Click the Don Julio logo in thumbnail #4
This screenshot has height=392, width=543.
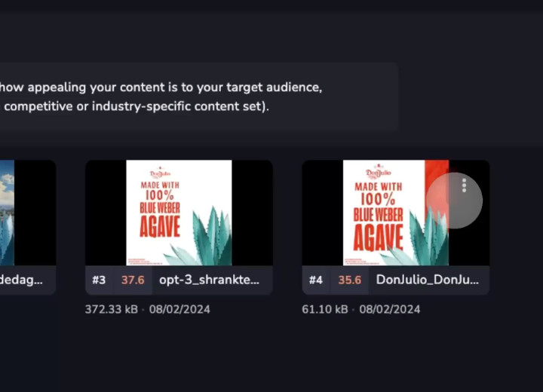pos(378,171)
